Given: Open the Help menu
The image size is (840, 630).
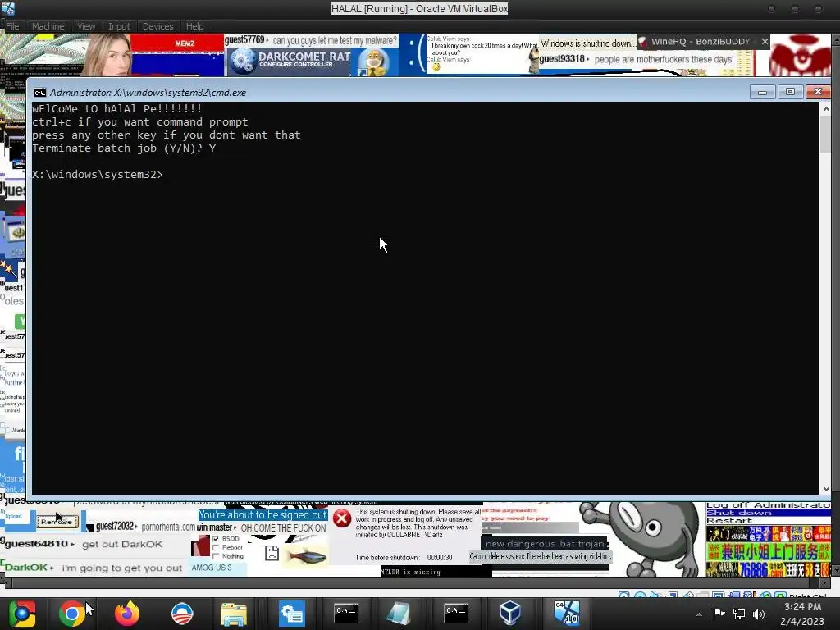Looking at the screenshot, I should click(194, 25).
